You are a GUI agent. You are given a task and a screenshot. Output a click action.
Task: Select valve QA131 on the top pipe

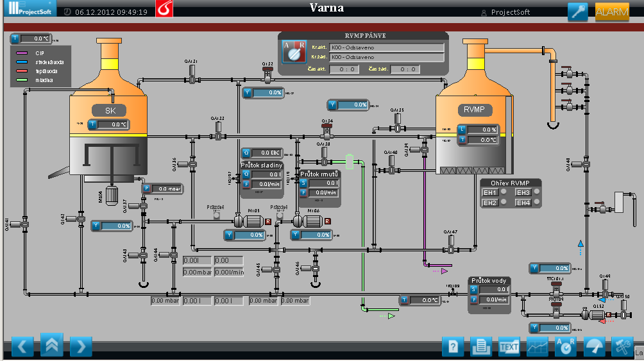tap(192, 75)
